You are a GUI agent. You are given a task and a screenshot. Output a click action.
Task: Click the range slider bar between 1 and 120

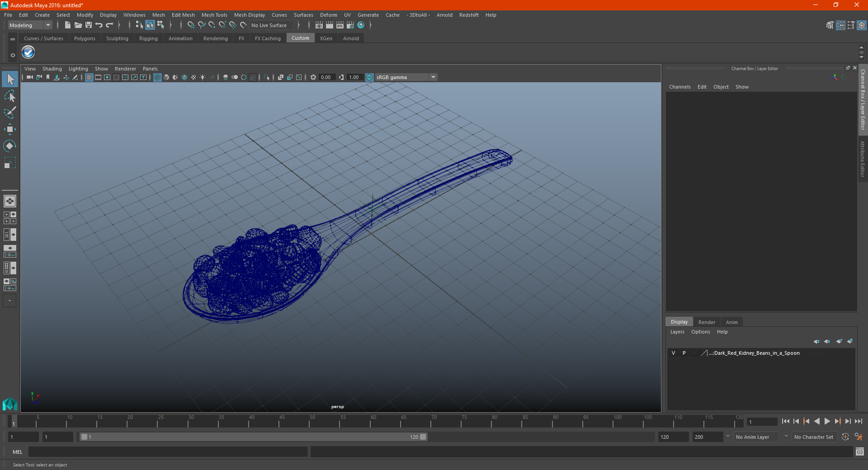click(253, 437)
